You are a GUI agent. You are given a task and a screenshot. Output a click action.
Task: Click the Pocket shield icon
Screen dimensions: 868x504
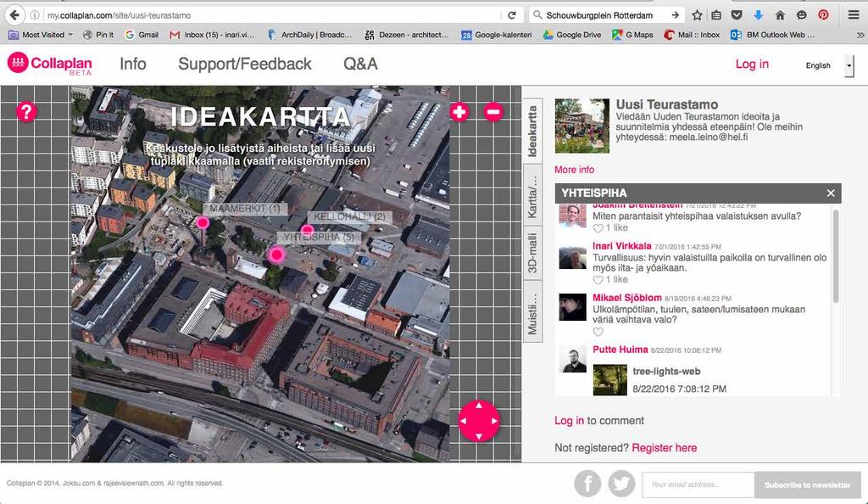737,15
